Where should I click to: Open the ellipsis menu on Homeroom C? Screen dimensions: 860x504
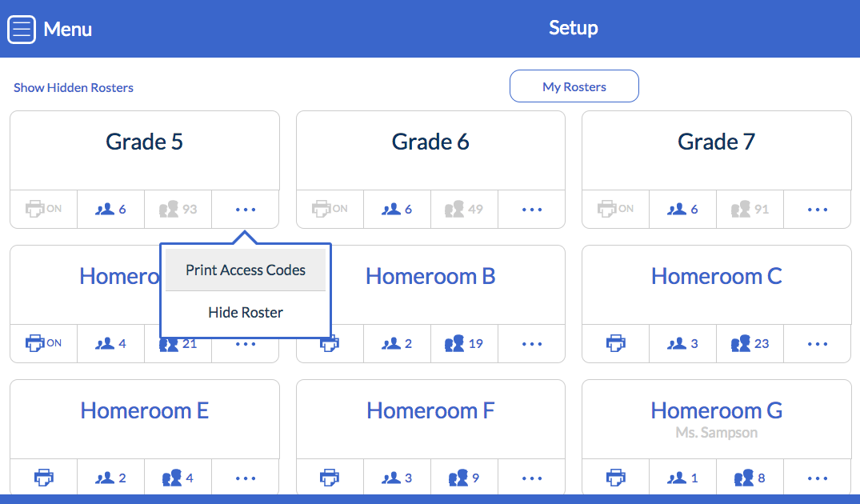click(x=817, y=343)
